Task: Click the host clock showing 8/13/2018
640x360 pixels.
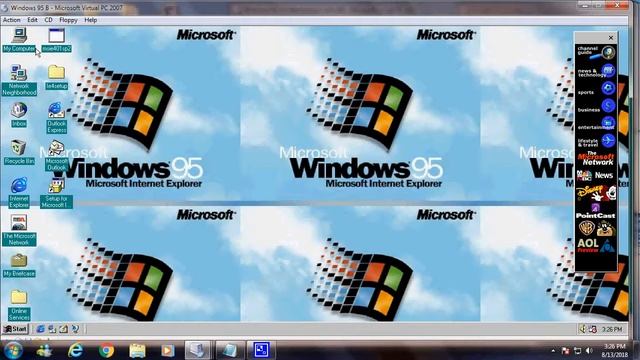Action: (615, 351)
